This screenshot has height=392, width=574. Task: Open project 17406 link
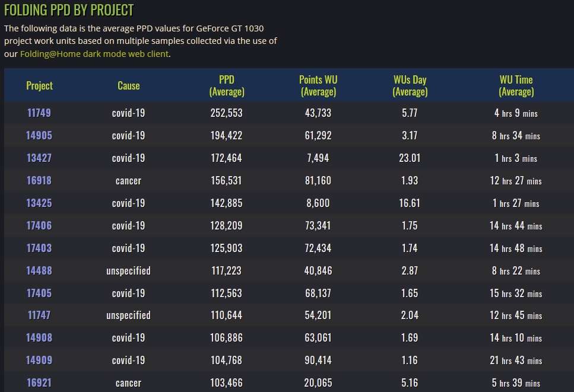(39, 225)
